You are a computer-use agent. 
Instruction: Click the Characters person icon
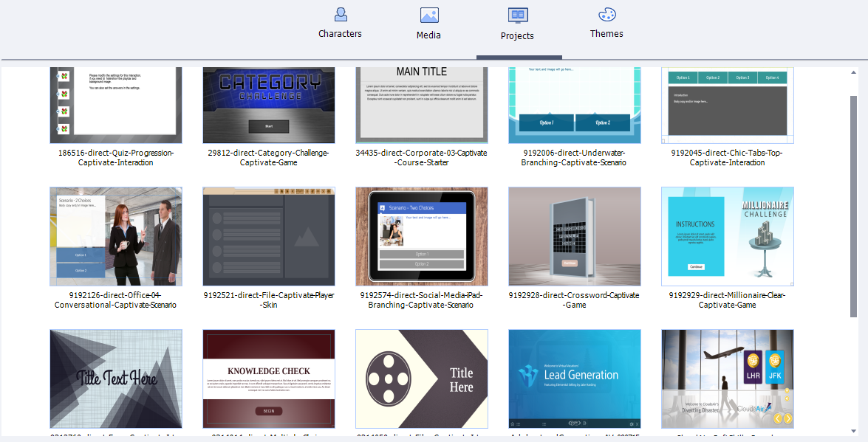tap(341, 14)
